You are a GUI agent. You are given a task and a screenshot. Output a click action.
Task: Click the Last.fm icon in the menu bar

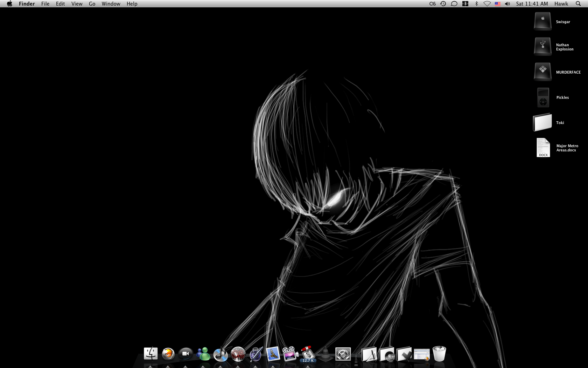pos(433,4)
